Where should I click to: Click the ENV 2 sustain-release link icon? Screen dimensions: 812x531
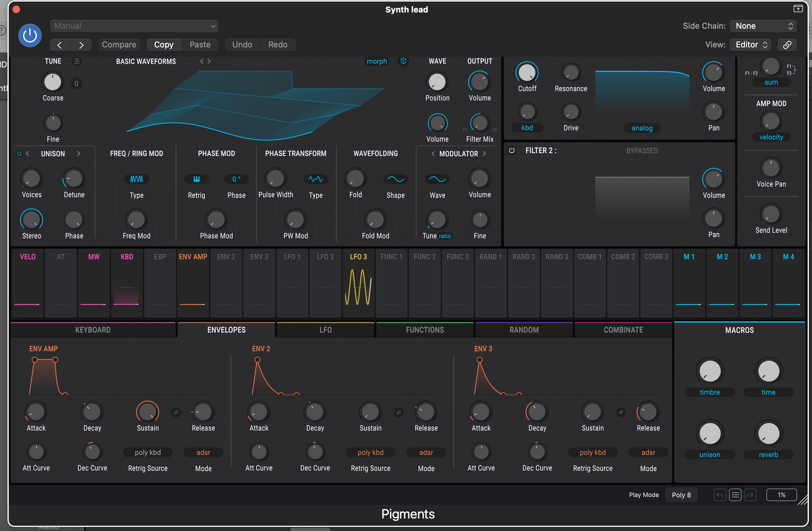pos(399,412)
